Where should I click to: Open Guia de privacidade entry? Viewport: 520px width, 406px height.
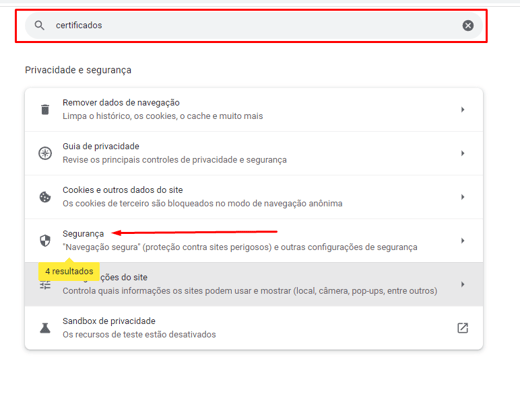[254, 153]
